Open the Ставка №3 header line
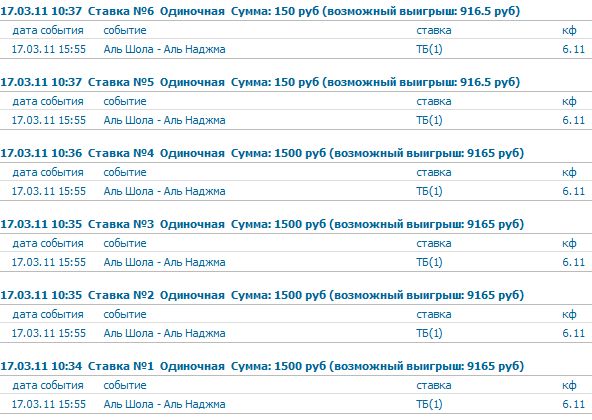592x420 pixels. (x=262, y=224)
